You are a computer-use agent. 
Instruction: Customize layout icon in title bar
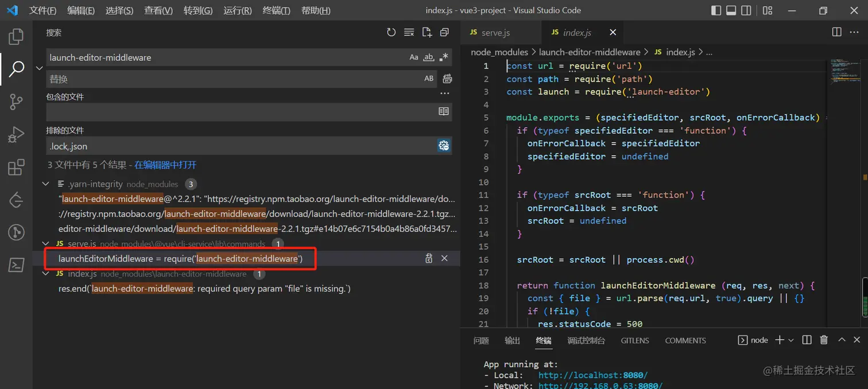click(768, 10)
